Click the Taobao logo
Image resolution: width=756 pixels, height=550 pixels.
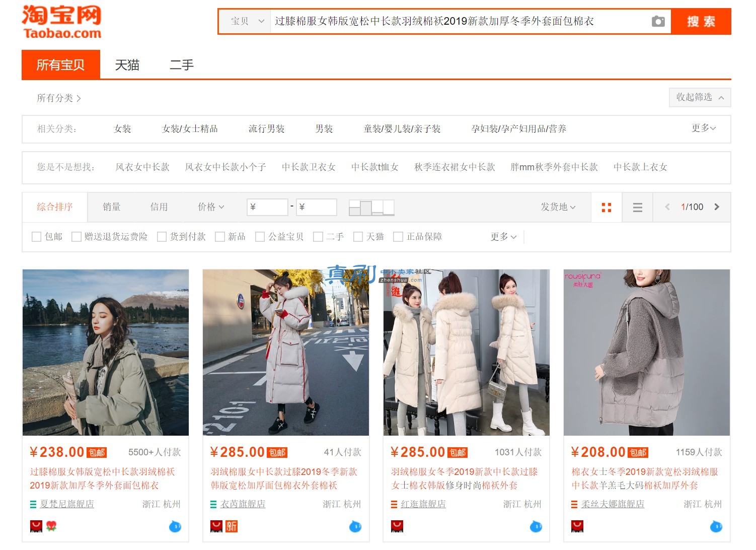tap(61, 22)
